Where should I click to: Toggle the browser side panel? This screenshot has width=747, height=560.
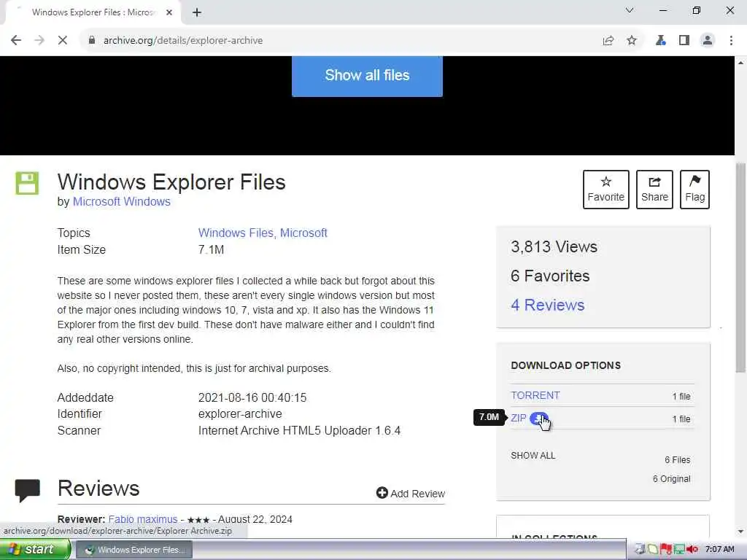tap(684, 41)
